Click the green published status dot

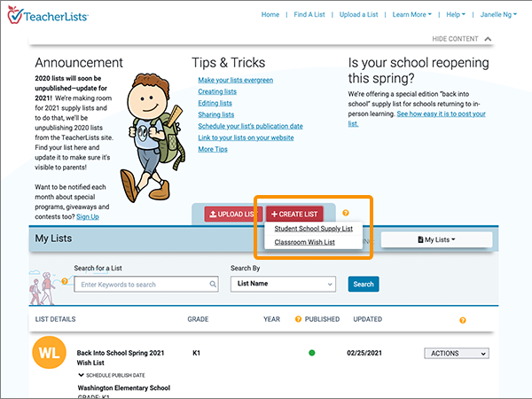(x=312, y=353)
